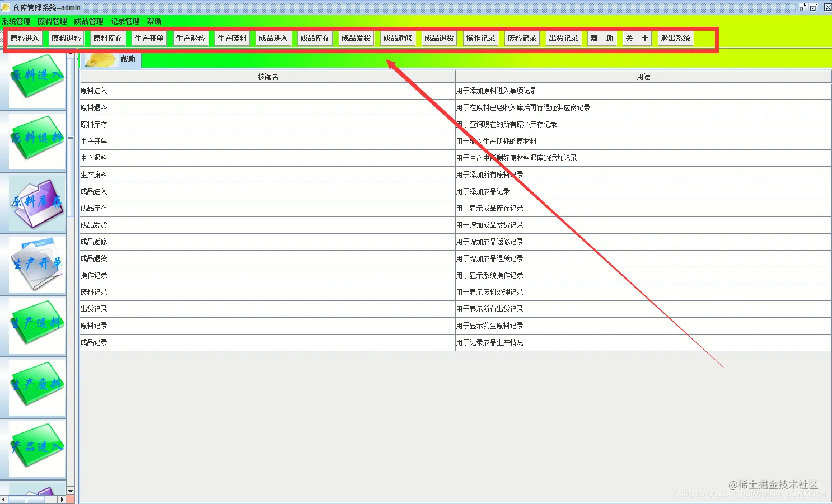
Task: Click 废料记录 toolbar button
Action: coord(522,38)
